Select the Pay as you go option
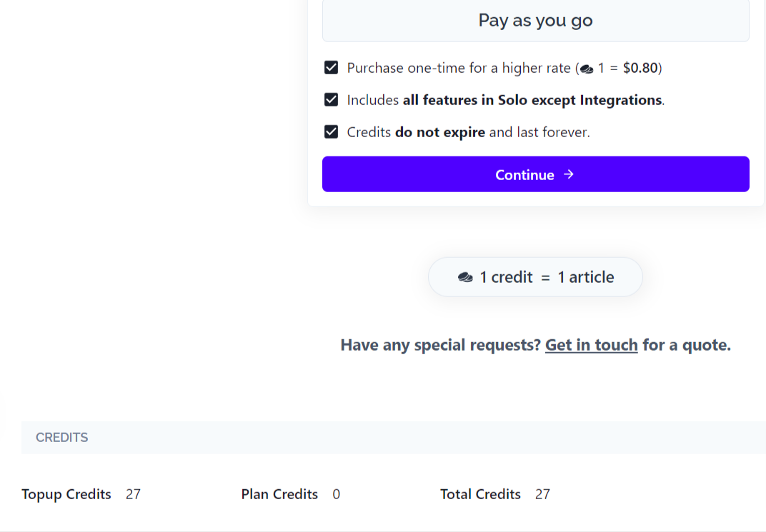Image resolution: width=766 pixels, height=532 pixels. 535,21
